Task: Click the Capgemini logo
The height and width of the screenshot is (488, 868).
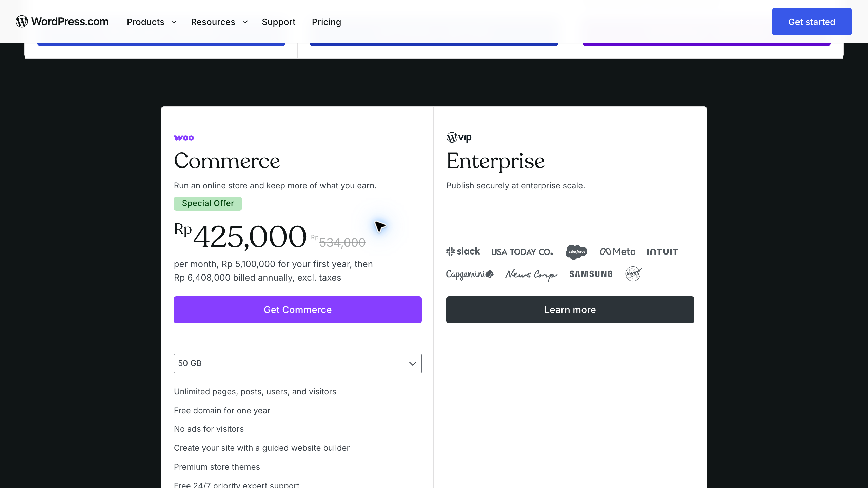Action: coord(470,274)
